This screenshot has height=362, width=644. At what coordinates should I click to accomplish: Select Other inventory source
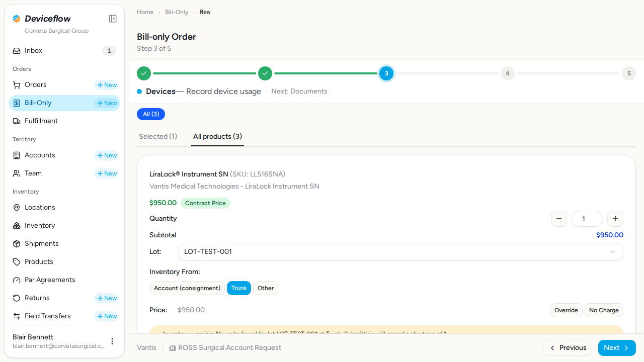tap(266, 288)
